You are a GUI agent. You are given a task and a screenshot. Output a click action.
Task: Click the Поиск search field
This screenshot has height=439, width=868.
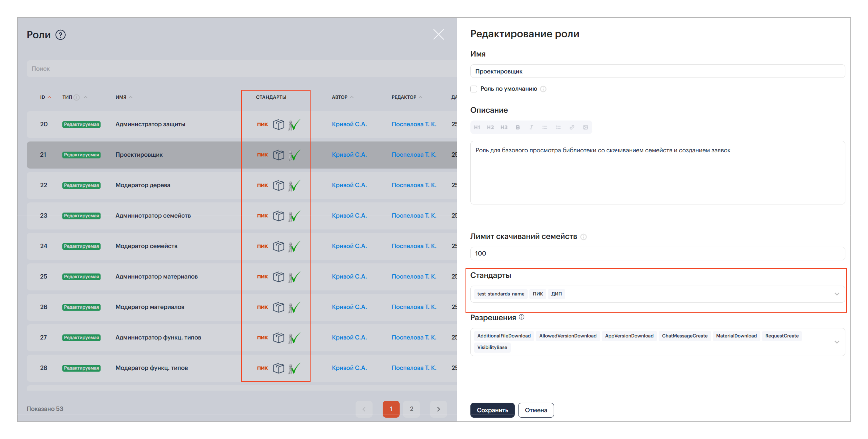coord(236,69)
